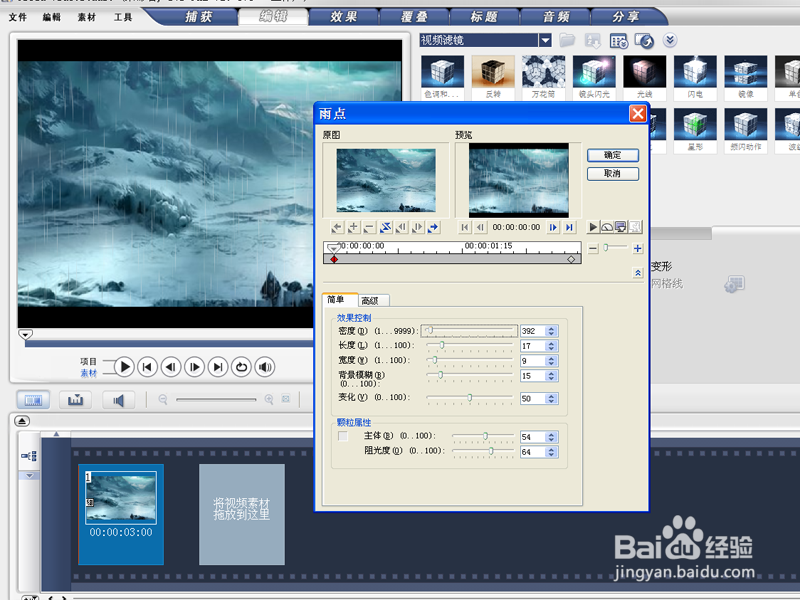Expand the library panel with double chevron
Viewport: 800px width, 600px height.
[x=670, y=40]
